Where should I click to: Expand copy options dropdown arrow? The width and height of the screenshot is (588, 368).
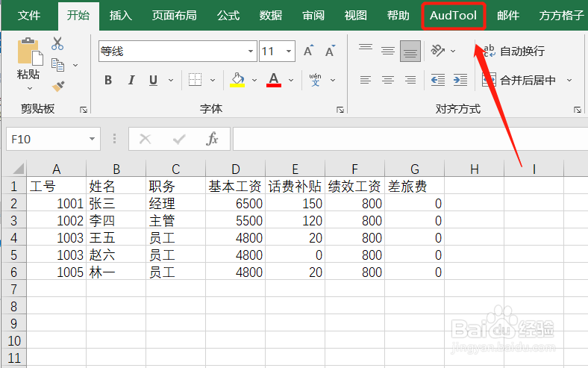click(x=75, y=65)
